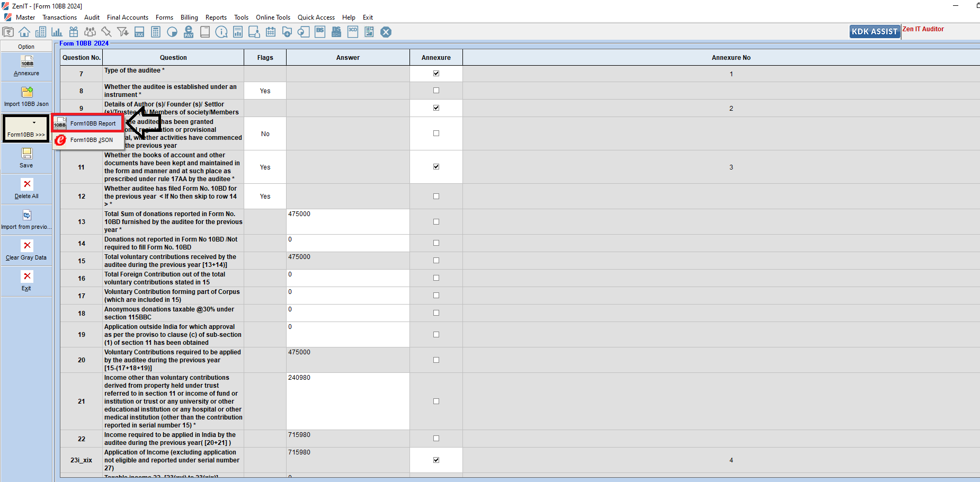
Task: Open the TAX toolbar icon
Action: coord(139,32)
